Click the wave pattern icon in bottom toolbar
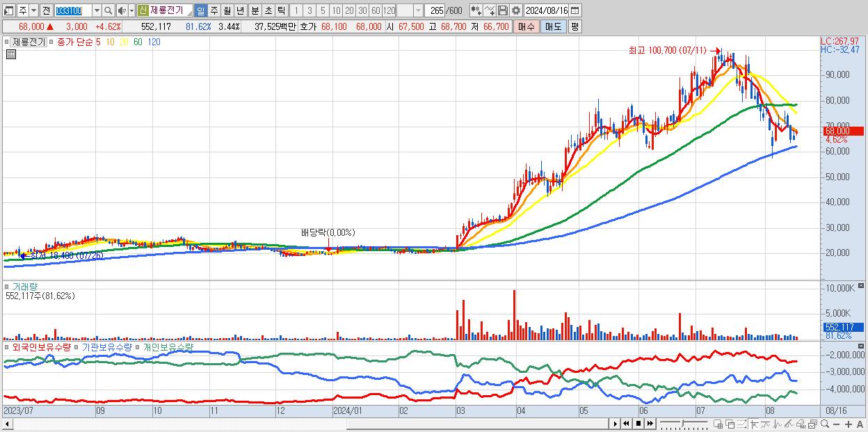Viewport: 868px width, 432px height. point(778,424)
